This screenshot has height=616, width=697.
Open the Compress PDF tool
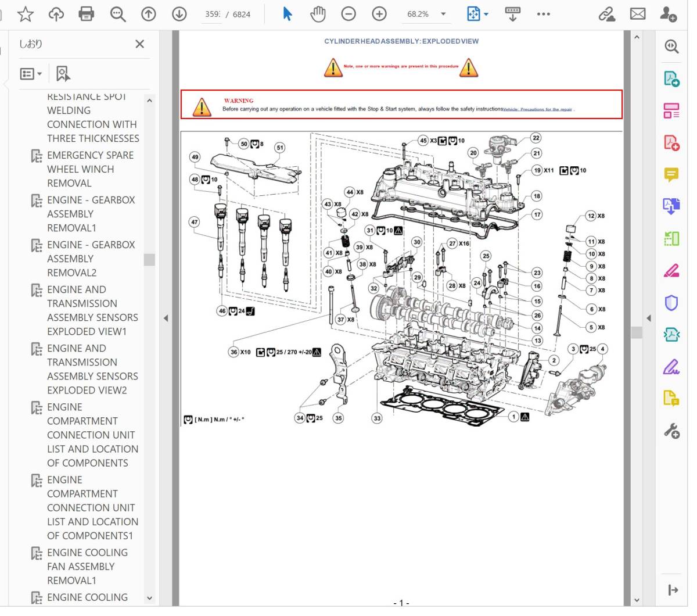(x=672, y=334)
